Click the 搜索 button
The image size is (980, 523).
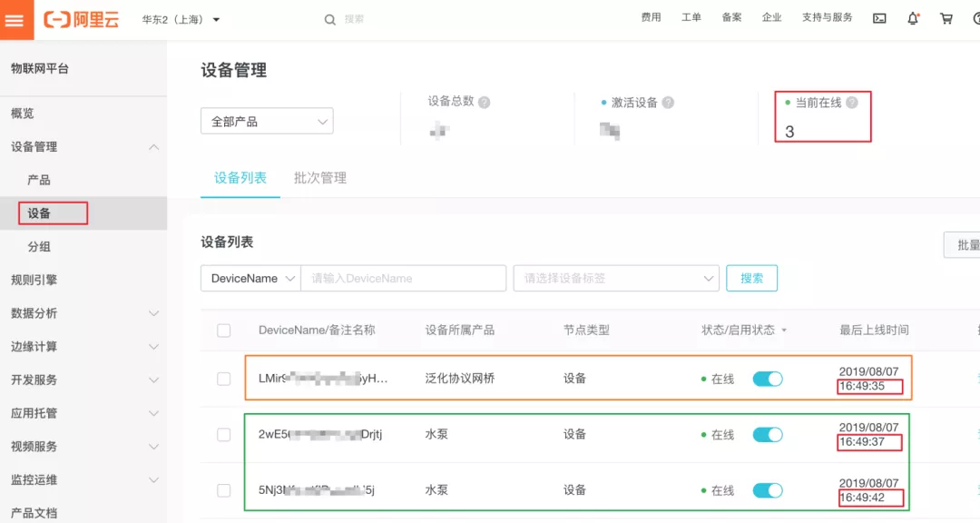(x=752, y=279)
